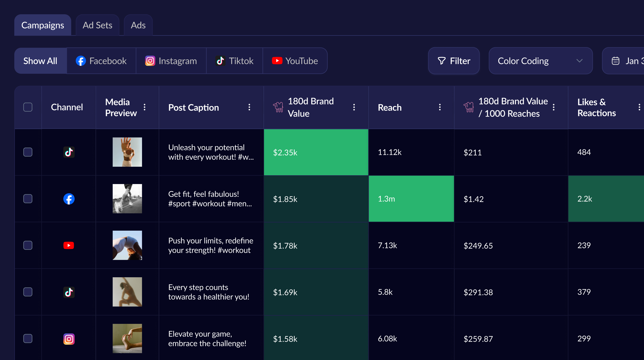Click the calendar icon in the date picker
Image resolution: width=644 pixels, height=360 pixels.
coord(615,61)
